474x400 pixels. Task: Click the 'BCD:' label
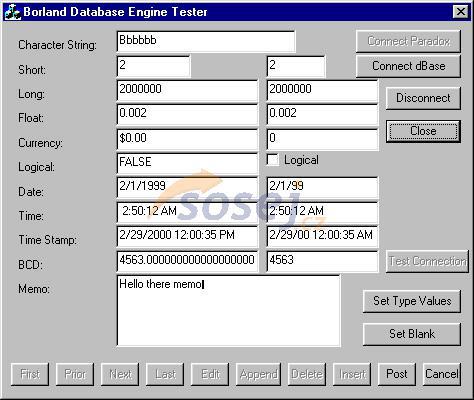click(x=30, y=265)
